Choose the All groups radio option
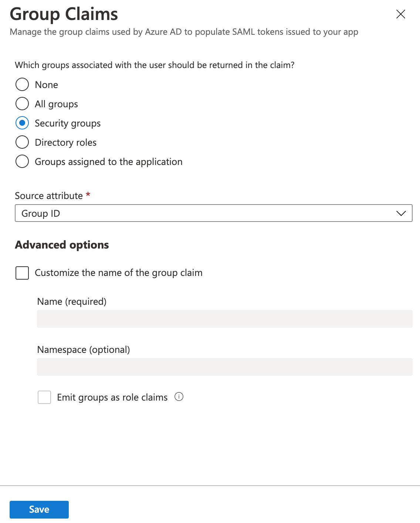Viewport: 420px width, 523px height. pos(22,104)
